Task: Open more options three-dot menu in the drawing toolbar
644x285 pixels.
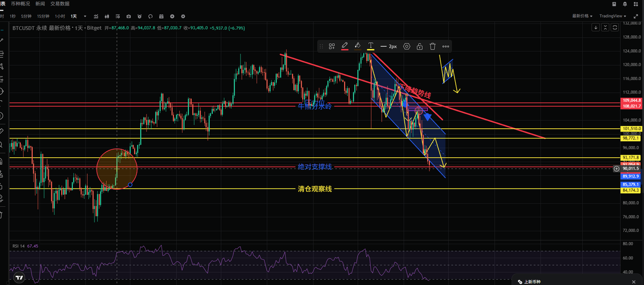Action: pyautogui.click(x=445, y=47)
